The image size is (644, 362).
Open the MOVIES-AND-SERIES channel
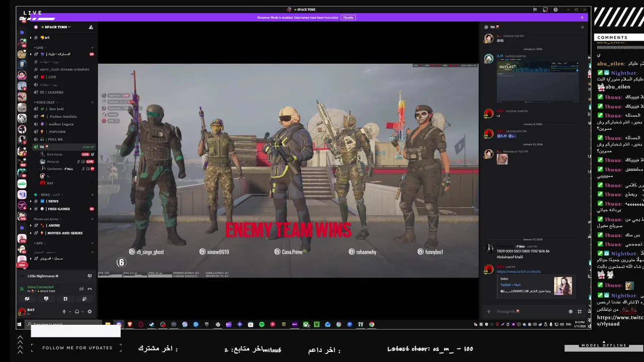63,233
